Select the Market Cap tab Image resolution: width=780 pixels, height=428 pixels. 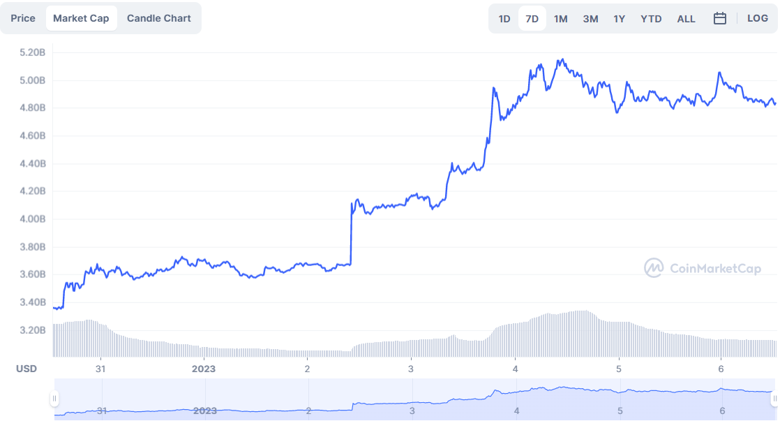point(81,18)
